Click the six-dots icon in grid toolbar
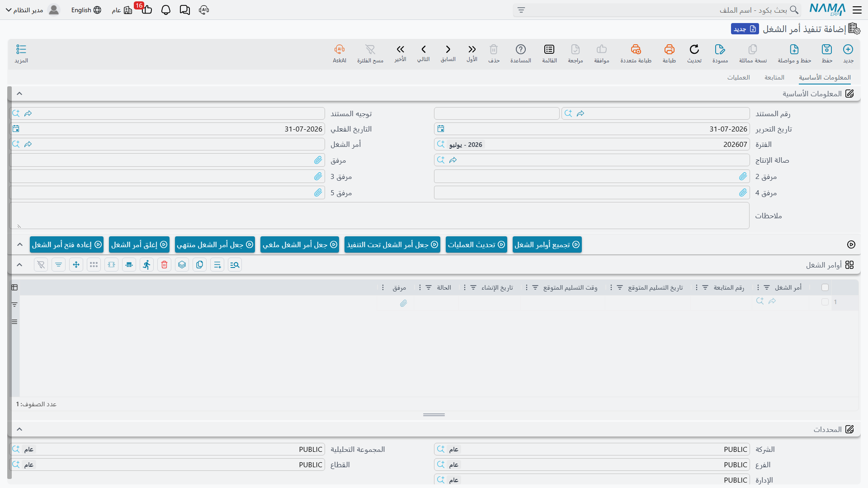 94,265
